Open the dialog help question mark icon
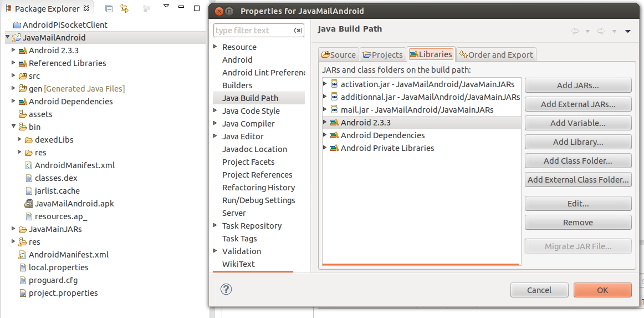 (226, 289)
